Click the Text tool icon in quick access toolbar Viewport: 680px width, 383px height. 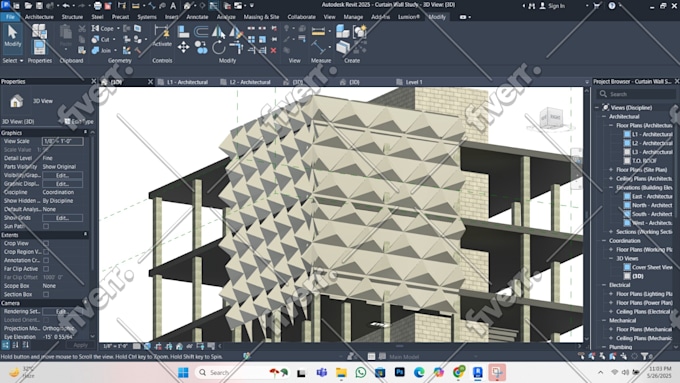[x=173, y=6]
